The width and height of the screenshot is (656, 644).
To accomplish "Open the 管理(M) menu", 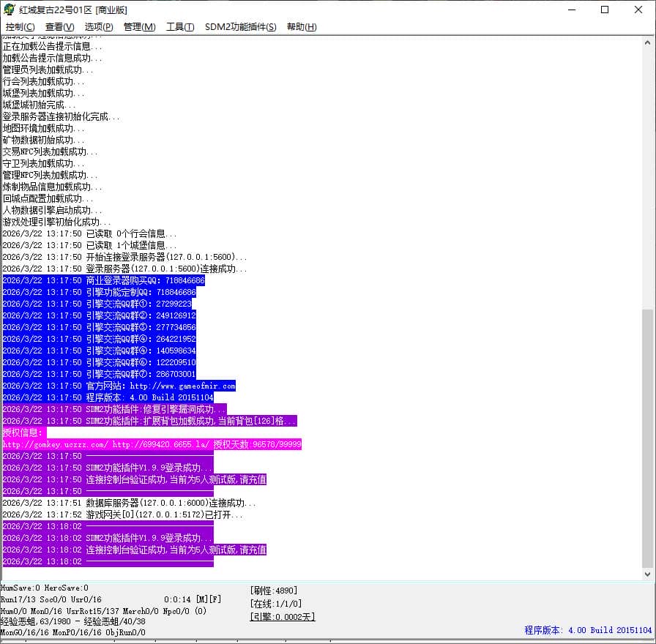I will tap(139, 27).
